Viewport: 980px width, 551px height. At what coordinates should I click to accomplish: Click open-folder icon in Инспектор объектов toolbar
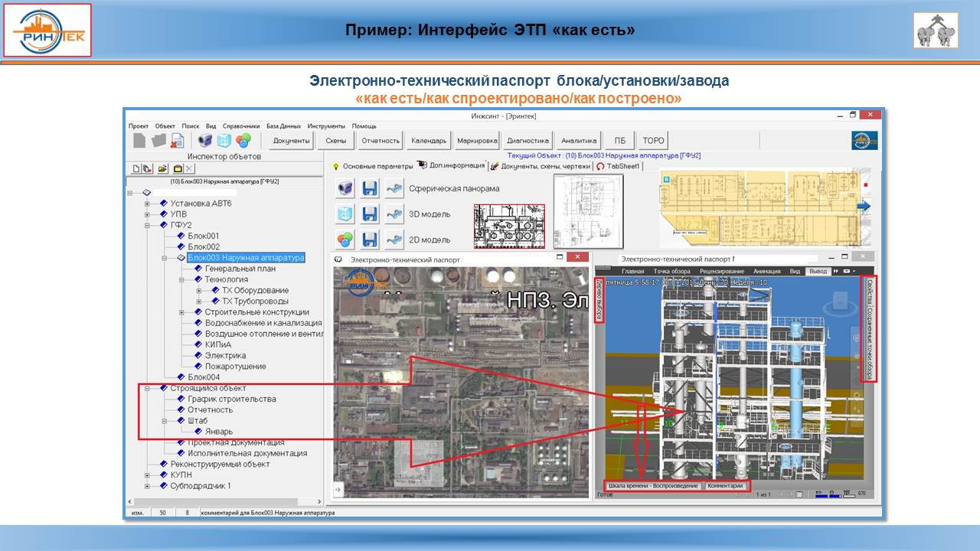click(x=162, y=168)
